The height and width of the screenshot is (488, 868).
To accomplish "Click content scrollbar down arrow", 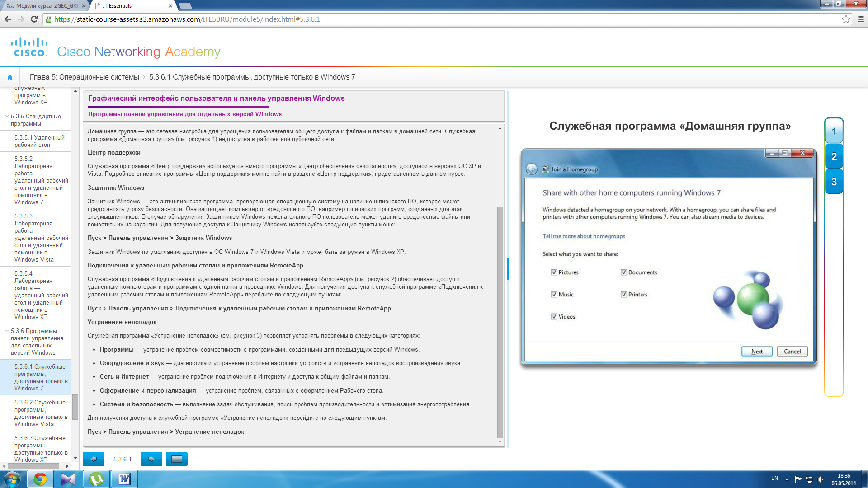I will (x=500, y=442).
